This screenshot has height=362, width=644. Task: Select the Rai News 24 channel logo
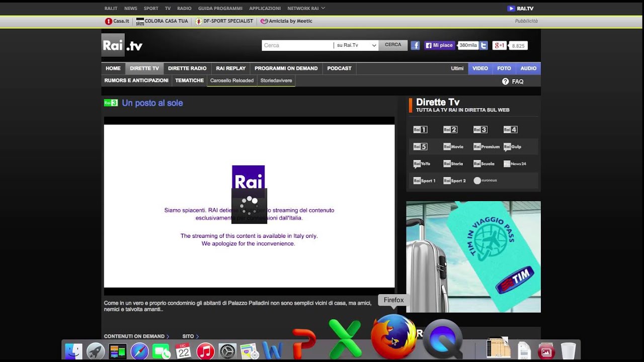pyautogui.click(x=515, y=164)
